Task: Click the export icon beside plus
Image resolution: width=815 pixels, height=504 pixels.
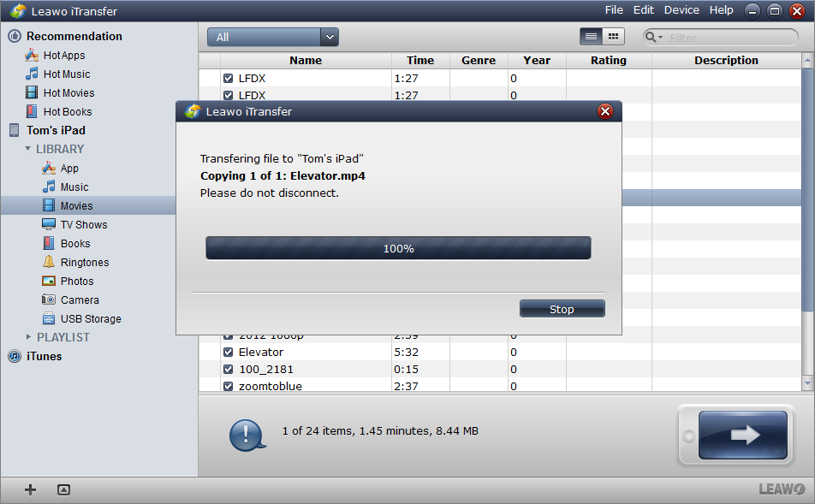Action: pos(64,489)
